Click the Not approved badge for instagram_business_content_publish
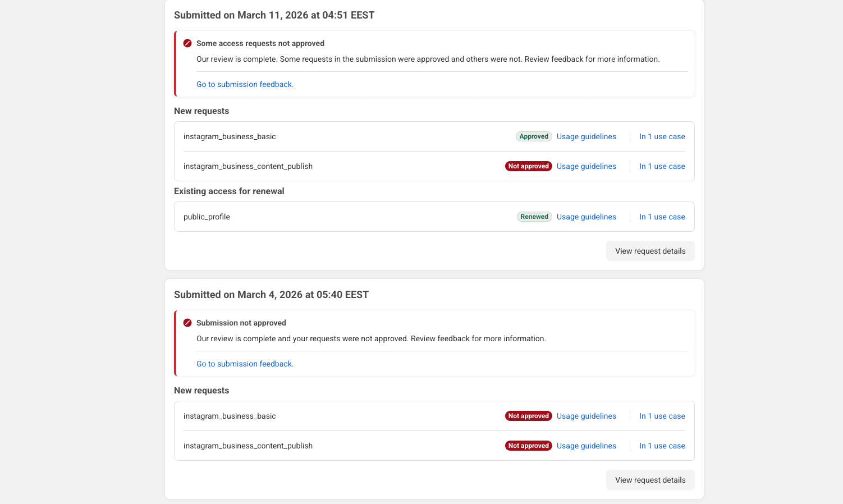The width and height of the screenshot is (843, 504). tap(528, 166)
